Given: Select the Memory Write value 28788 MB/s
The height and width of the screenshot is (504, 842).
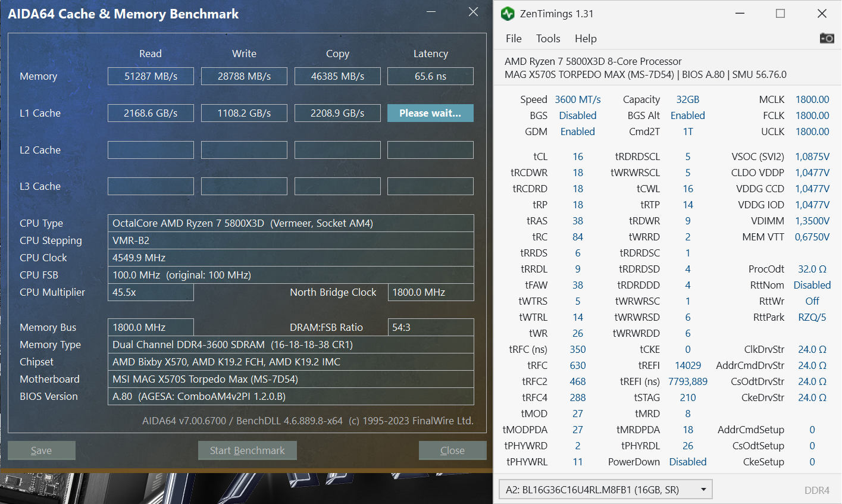Looking at the screenshot, I should [x=244, y=76].
